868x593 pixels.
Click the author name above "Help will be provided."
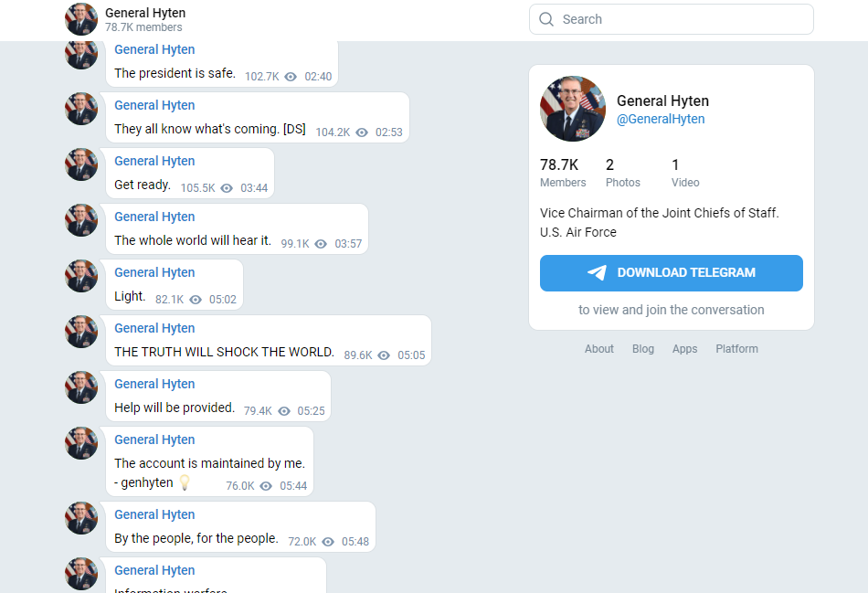(154, 385)
